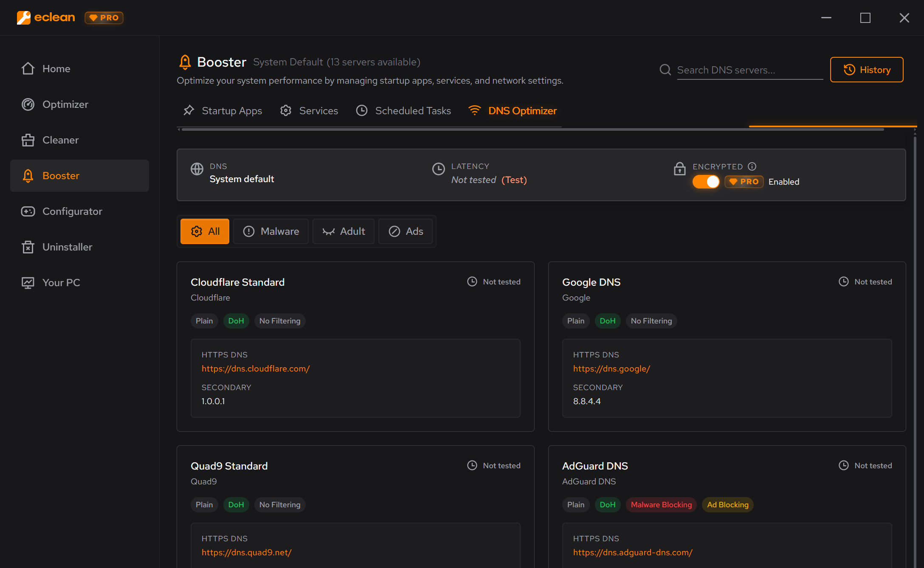This screenshot has width=924, height=568.
Task: Click the https://dns.adguard-dns.com/ address
Action: [633, 553]
